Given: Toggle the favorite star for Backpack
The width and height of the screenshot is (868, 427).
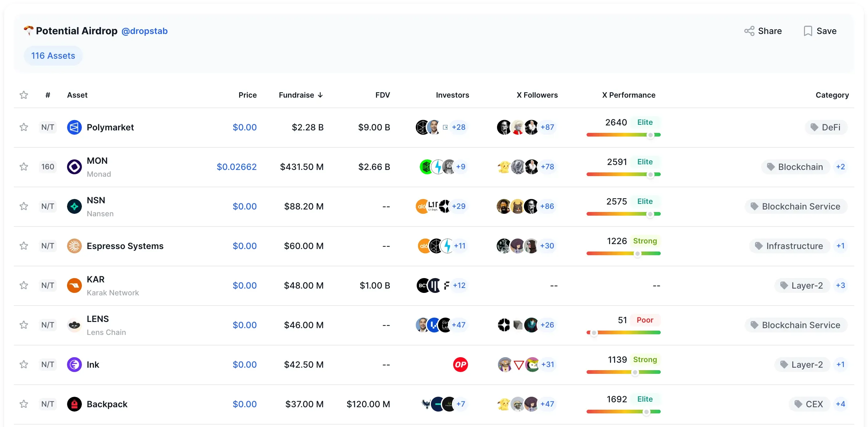Looking at the screenshot, I should coord(23,404).
